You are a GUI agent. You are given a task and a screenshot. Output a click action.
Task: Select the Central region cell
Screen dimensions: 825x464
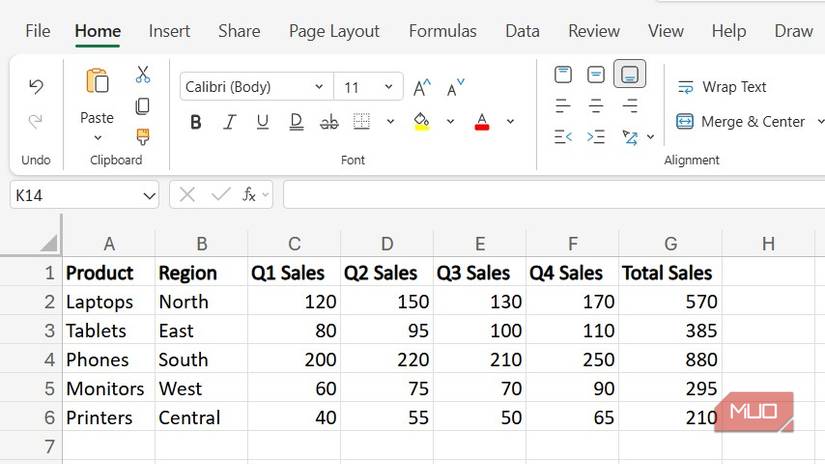click(201, 417)
